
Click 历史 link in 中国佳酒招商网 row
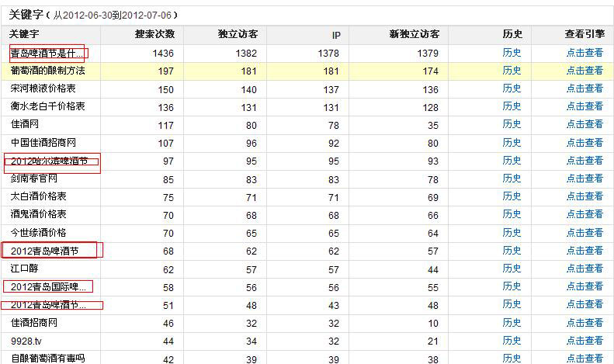[512, 142]
